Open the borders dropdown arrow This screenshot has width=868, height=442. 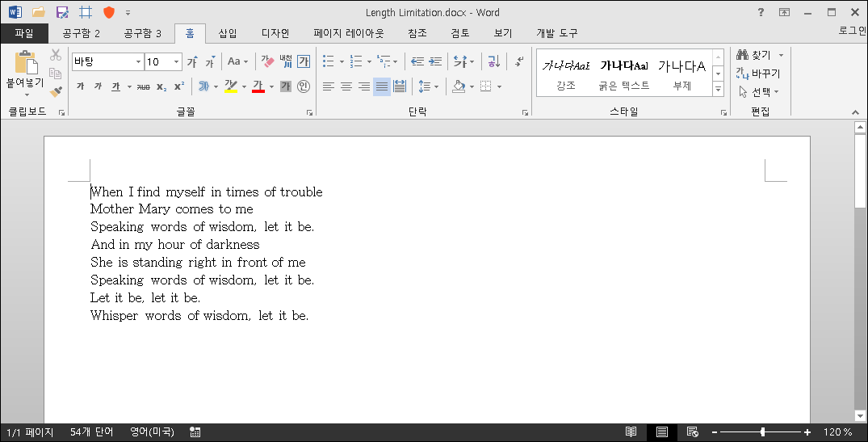pos(499,87)
